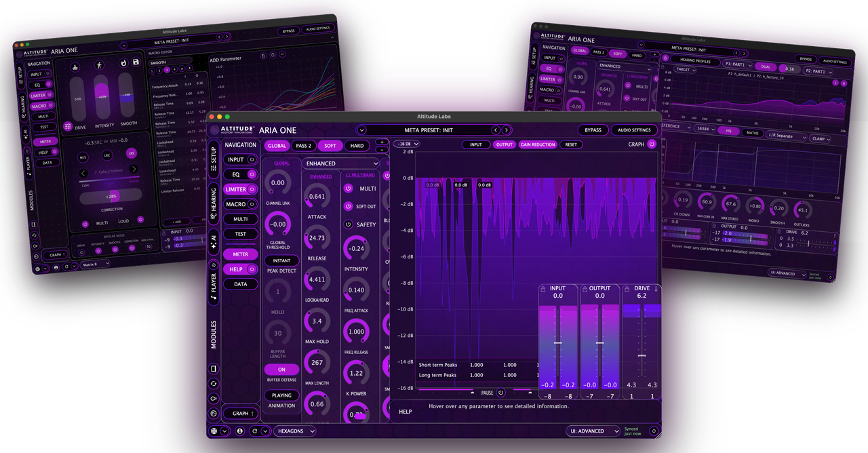The height and width of the screenshot is (453, 868).
Task: Select METER in front window navigation
Action: tap(241, 254)
